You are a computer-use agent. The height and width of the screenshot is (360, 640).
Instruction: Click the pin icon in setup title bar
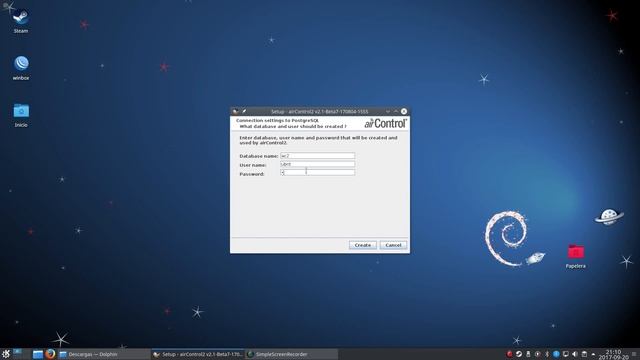(x=244, y=111)
